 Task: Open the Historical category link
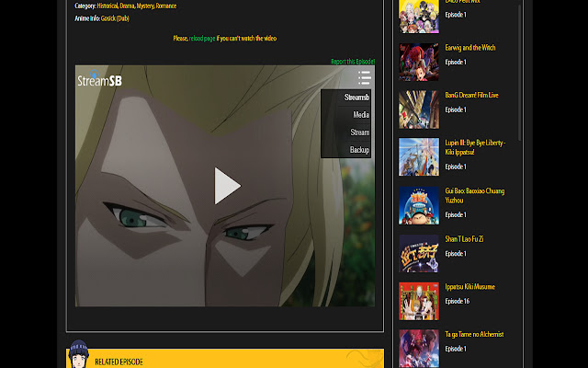tap(107, 6)
